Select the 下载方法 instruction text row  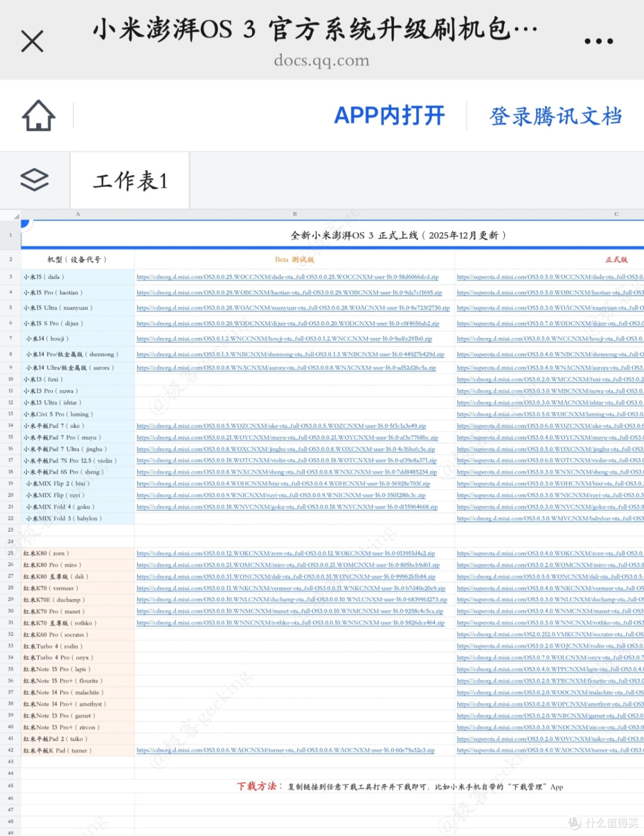400,786
